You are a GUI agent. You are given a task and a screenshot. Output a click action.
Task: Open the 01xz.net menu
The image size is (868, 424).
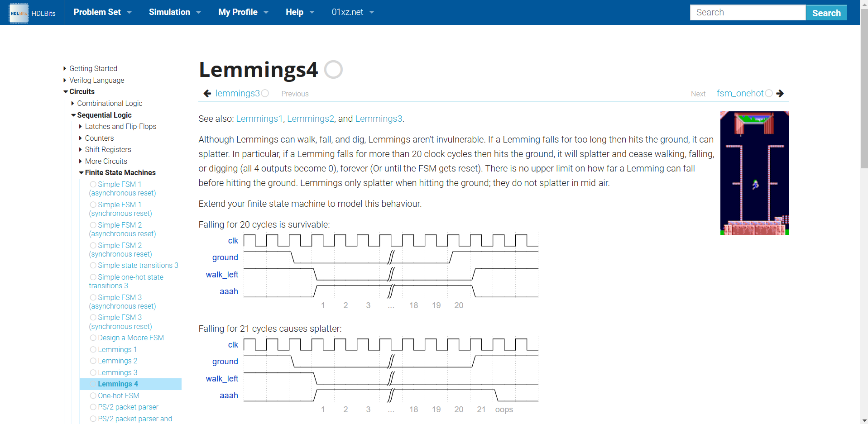pos(353,12)
